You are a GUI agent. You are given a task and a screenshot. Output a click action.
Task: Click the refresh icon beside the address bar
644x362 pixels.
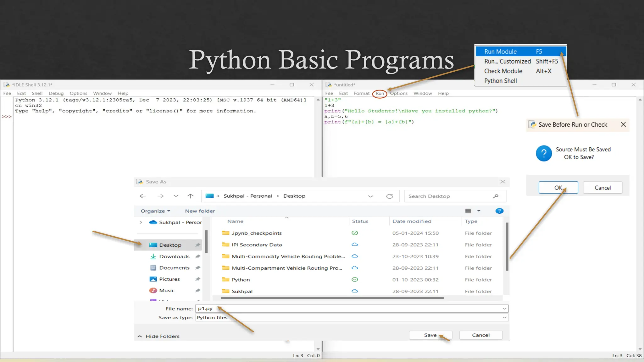pos(389,196)
